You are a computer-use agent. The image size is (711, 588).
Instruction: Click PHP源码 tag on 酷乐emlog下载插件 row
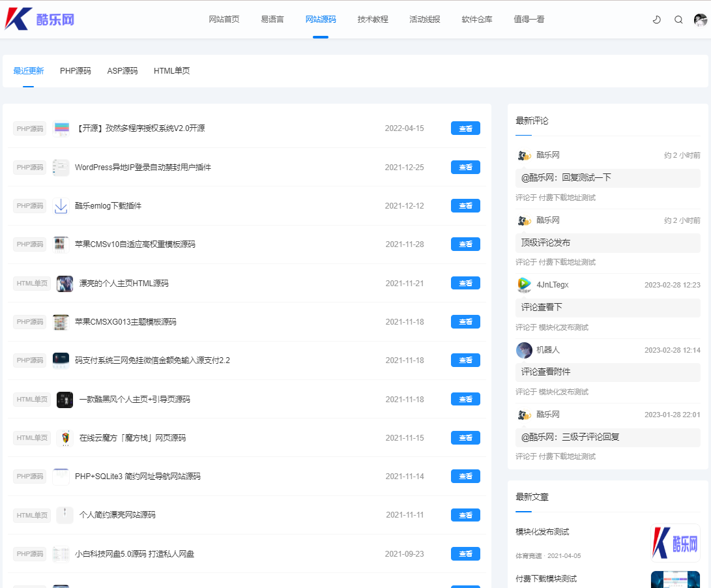[30, 205]
